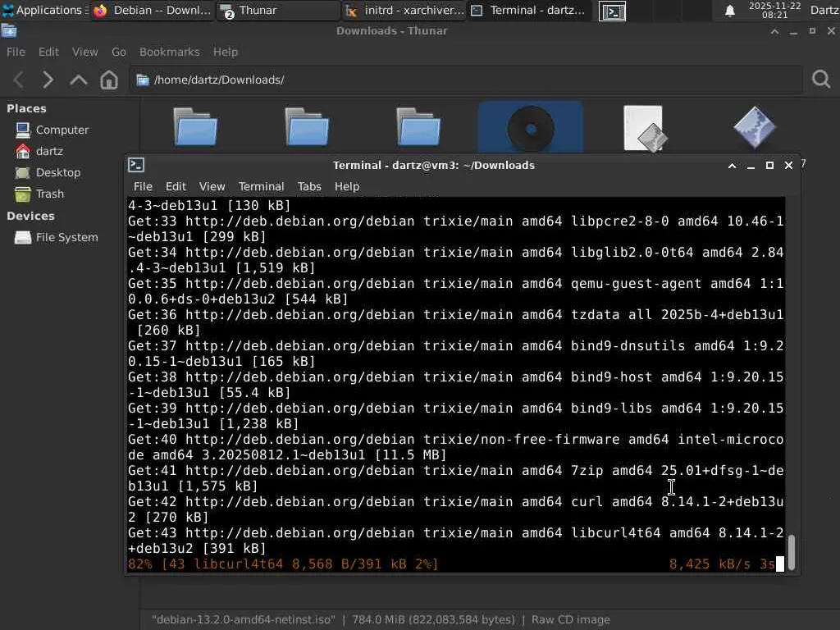840x630 pixels.
Task: Roll up the terminal window
Action: 732,166
